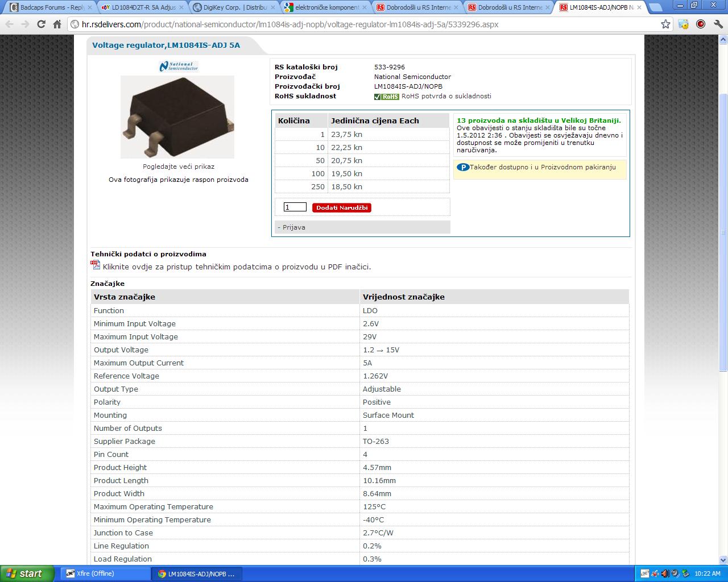Screen dimensions: 728x582
Task: Open the Pogledajte veći prikaz link
Action: point(179,167)
